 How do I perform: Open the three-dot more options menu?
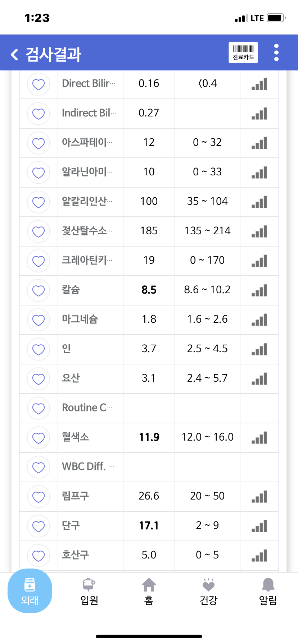point(276,52)
